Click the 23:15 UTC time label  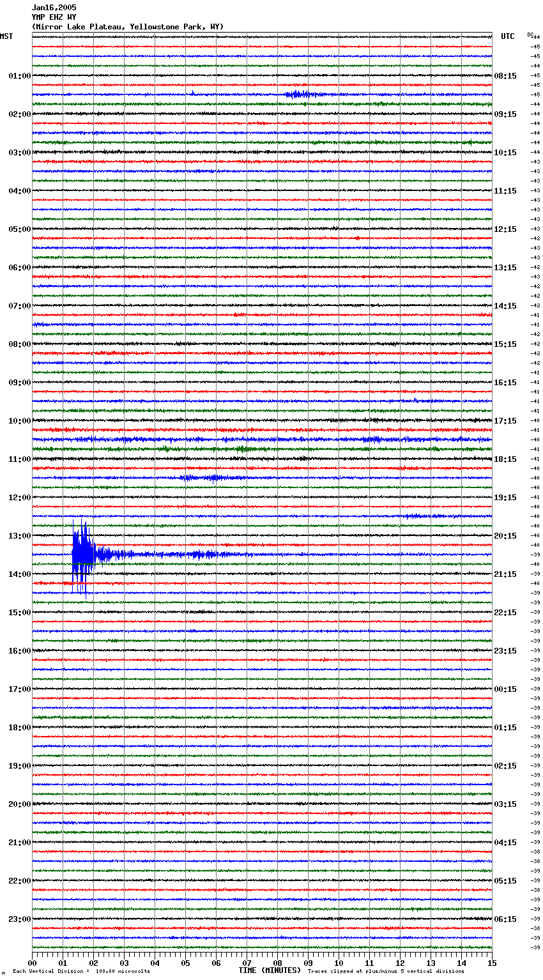point(505,651)
